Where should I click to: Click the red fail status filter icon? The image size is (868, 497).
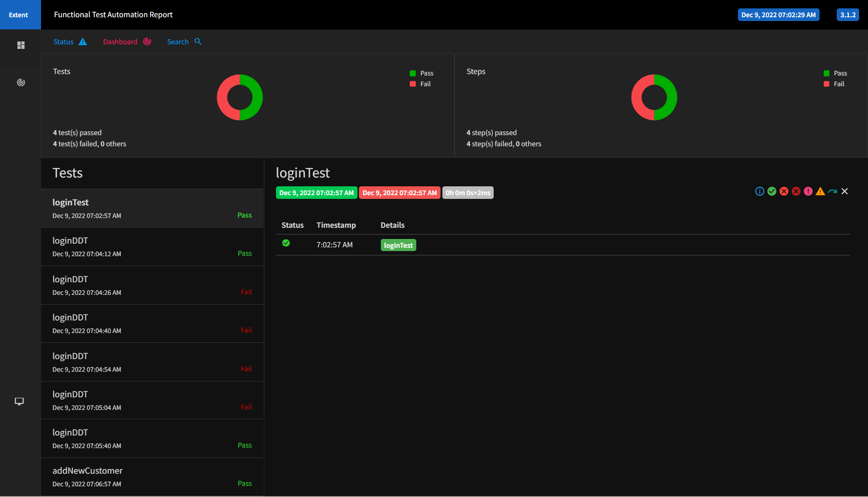pos(784,191)
